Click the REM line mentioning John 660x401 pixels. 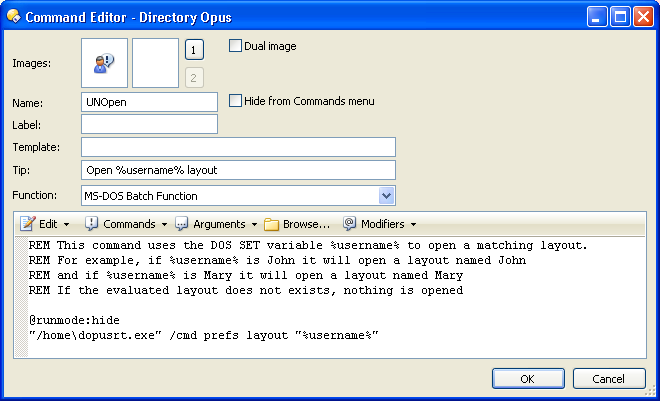click(x=277, y=260)
